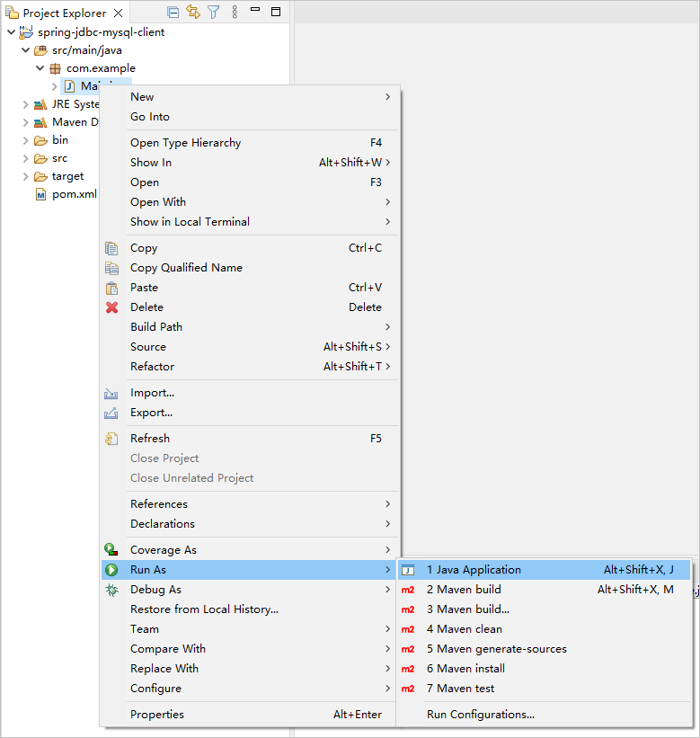The height and width of the screenshot is (738, 700).
Task: Click the Collapse All icon in Project Explorer
Action: pos(173,12)
